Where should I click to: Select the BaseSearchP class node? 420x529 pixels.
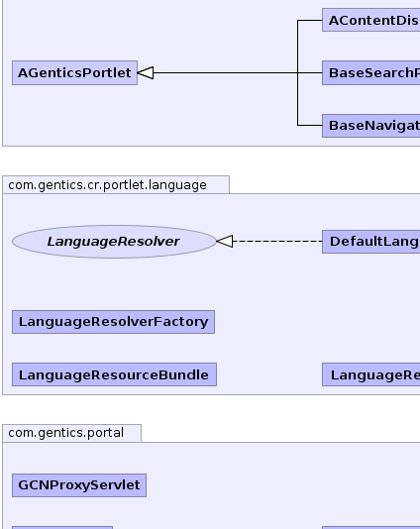tap(371, 73)
